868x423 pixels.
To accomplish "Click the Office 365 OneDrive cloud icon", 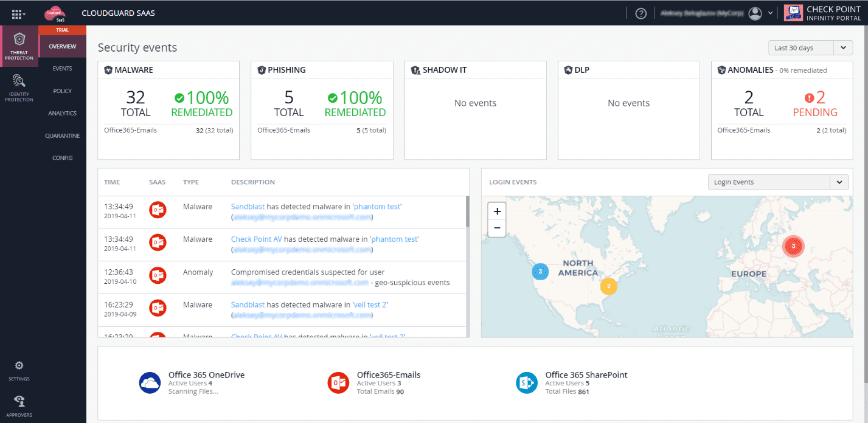I will click(150, 383).
